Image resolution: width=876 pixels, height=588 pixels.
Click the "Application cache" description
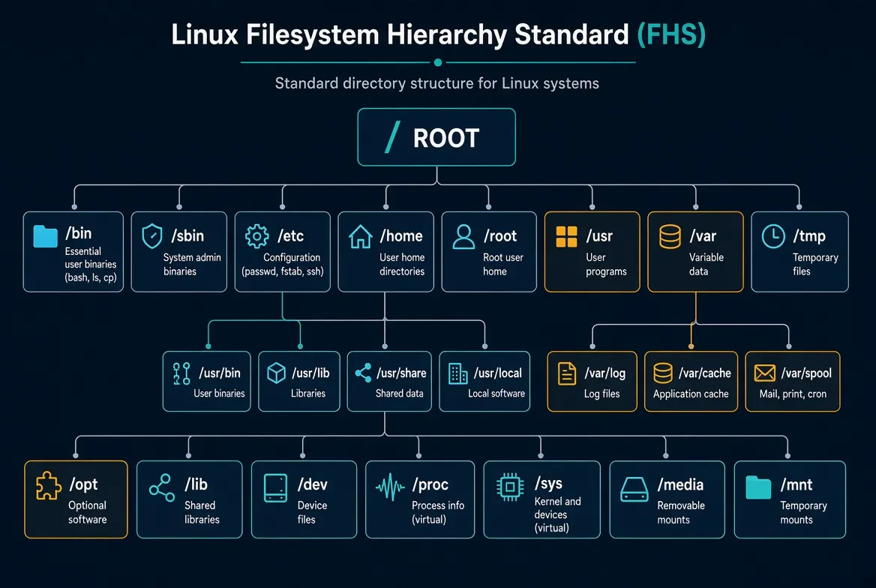pyautogui.click(x=691, y=394)
